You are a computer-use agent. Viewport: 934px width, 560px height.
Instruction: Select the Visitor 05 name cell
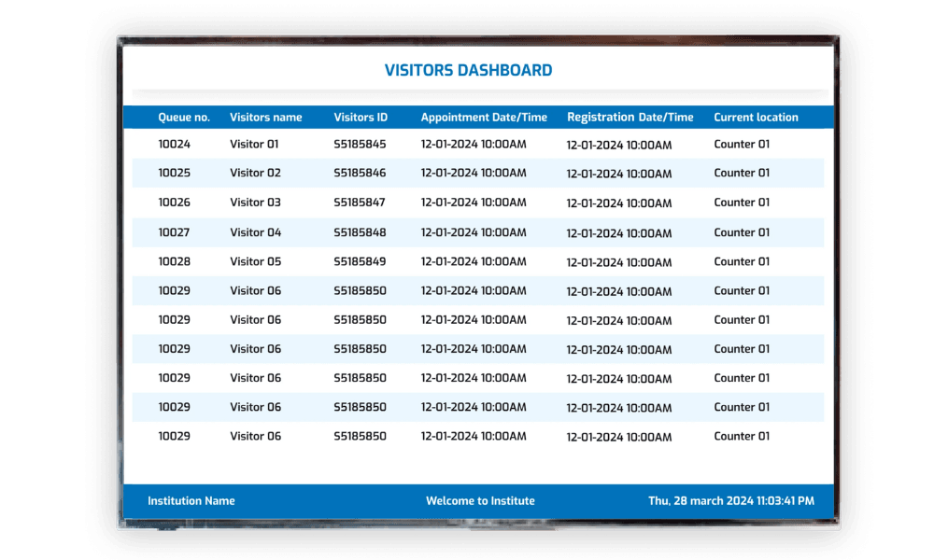(255, 261)
